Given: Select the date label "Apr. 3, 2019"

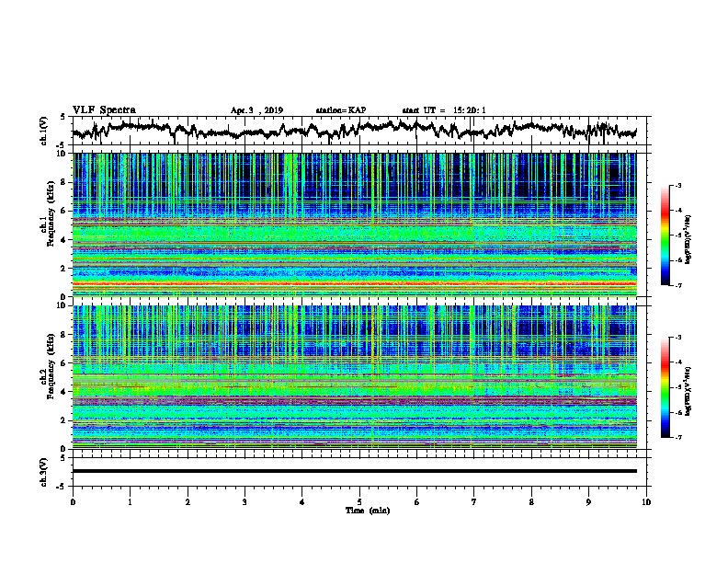Looking at the screenshot, I should point(256,110).
